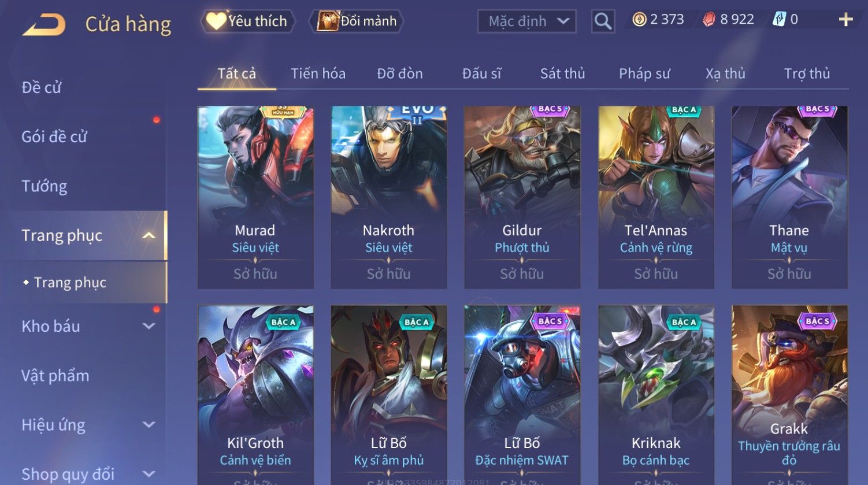This screenshot has width=868, height=485.
Task: Open Yêu thích favorites with heart icon
Action: (248, 21)
